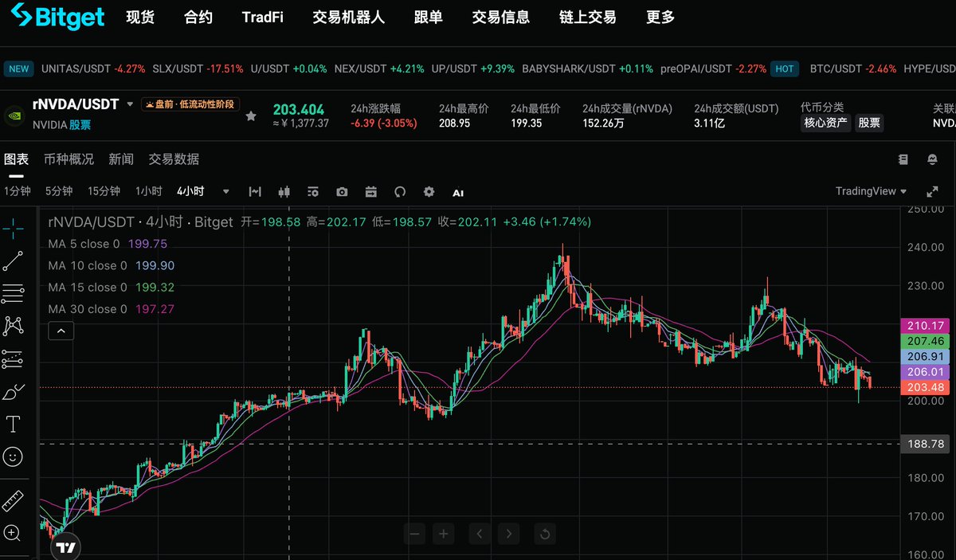
Task: Select the 1小时 timeframe
Action: pyautogui.click(x=149, y=191)
